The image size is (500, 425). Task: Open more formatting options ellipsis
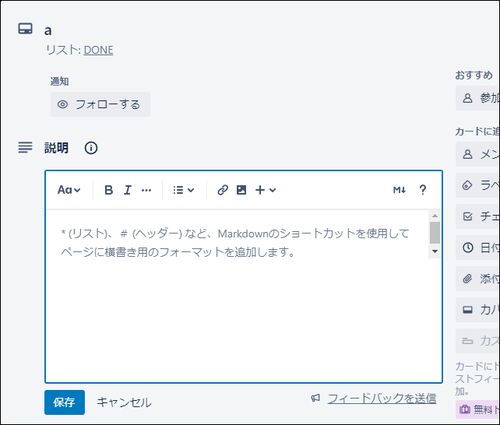(x=146, y=190)
